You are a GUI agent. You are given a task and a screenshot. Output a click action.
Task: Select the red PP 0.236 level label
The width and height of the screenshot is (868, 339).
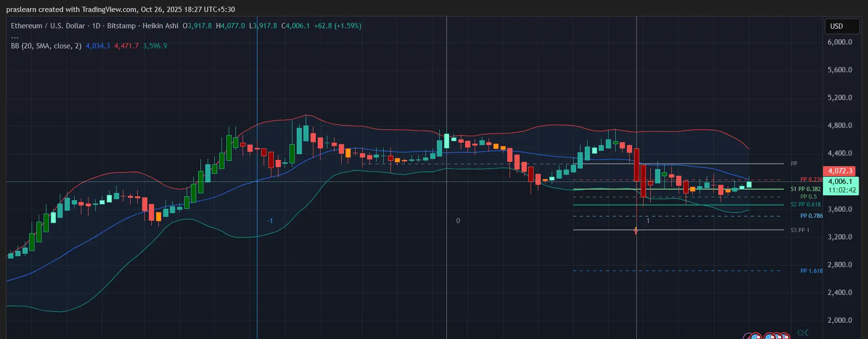pos(811,180)
